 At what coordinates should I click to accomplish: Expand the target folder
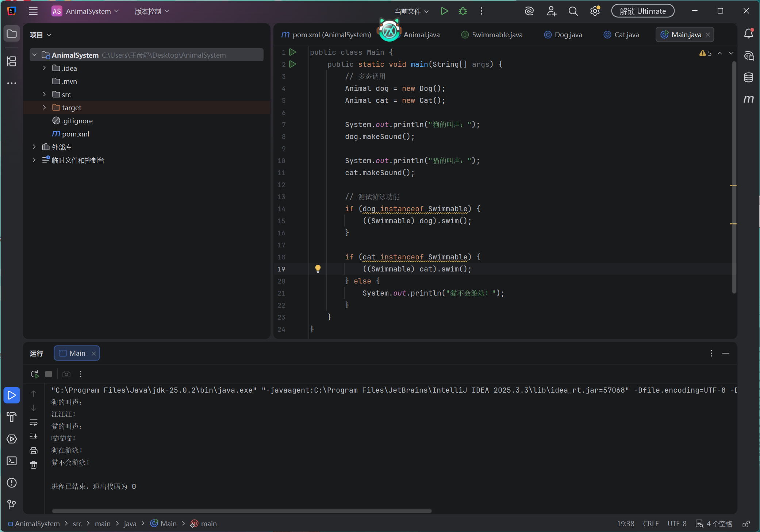point(45,108)
